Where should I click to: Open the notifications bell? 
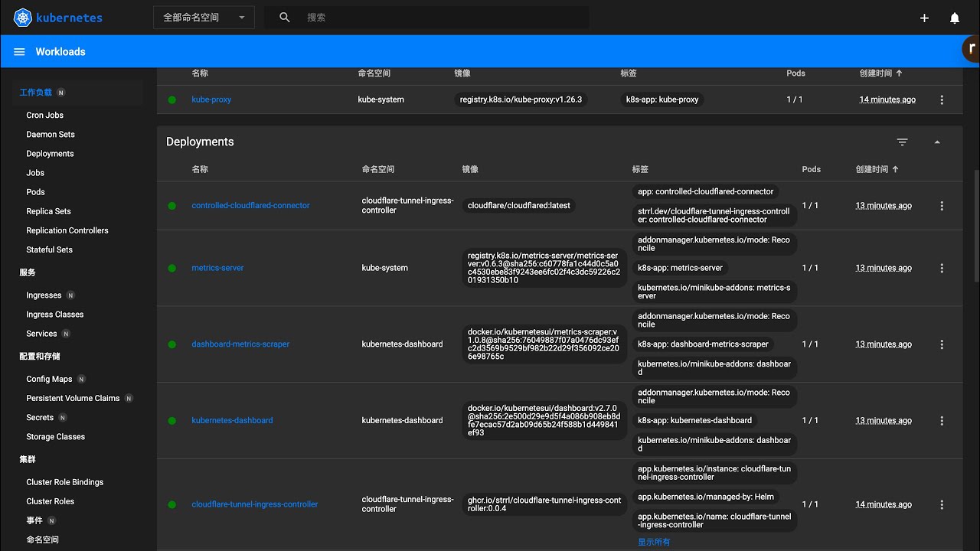click(955, 18)
